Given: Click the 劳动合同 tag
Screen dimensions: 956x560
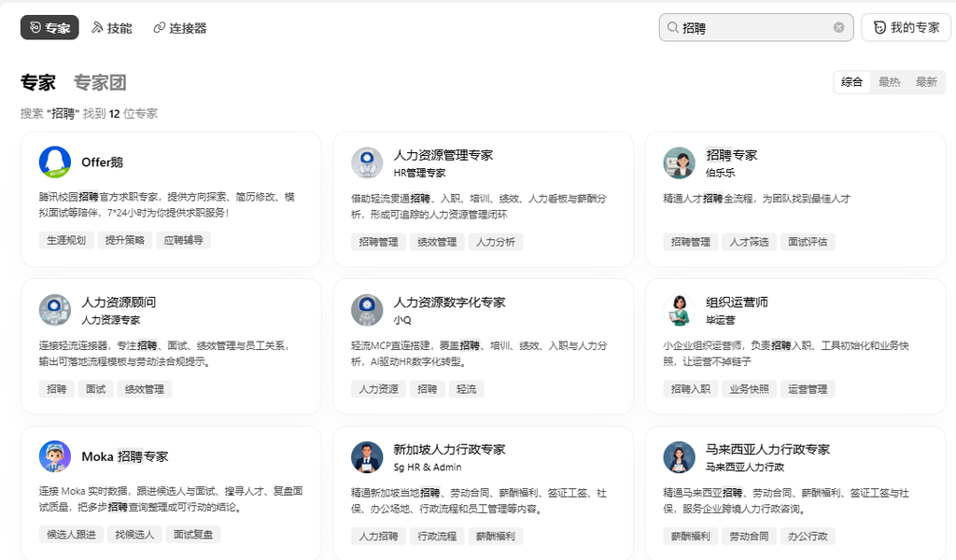Looking at the screenshot, I should tap(750, 537).
